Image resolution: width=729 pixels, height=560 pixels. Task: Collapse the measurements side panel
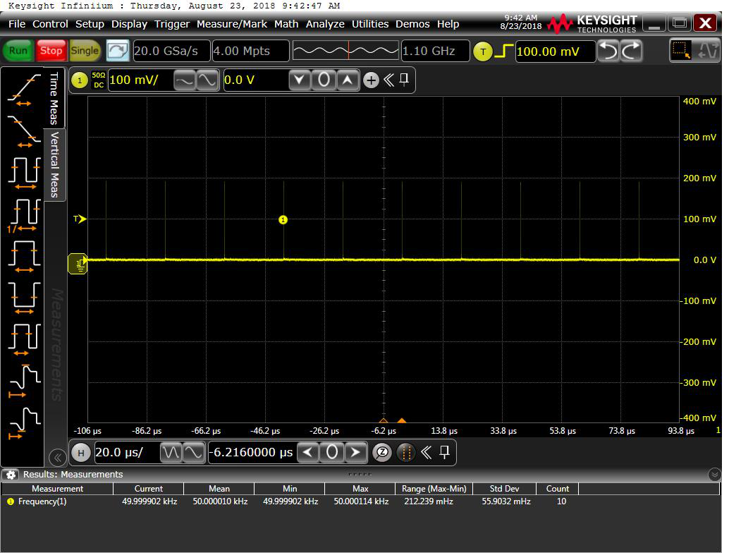(x=58, y=457)
